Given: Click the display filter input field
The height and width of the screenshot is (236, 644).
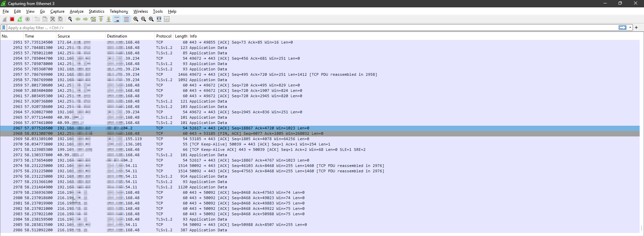Looking at the screenshot, I should click(312, 27).
